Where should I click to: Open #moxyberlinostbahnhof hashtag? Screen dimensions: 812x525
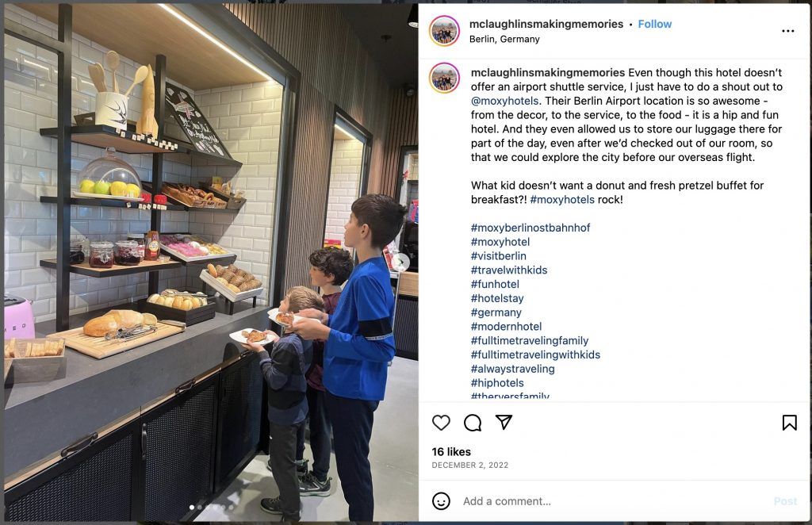pyautogui.click(x=530, y=228)
